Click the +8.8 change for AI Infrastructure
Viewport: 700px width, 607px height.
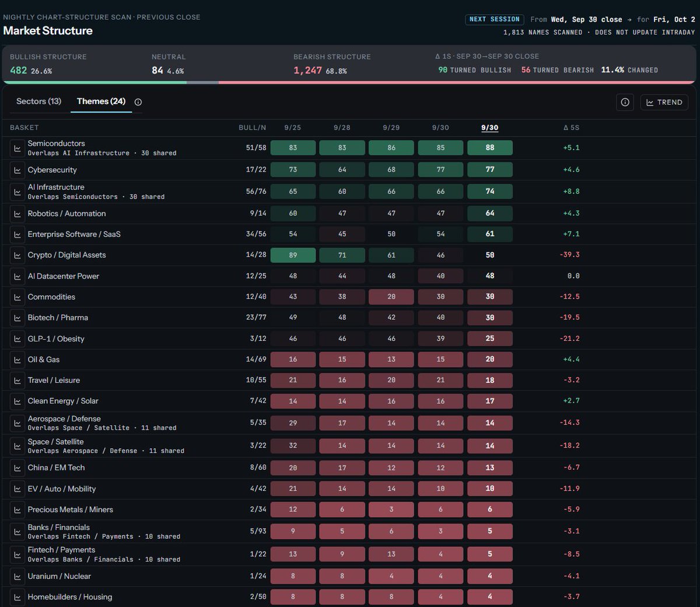coord(571,191)
